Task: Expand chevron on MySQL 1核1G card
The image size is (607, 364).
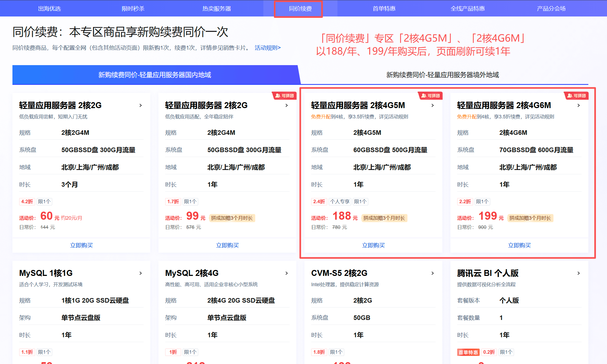Action: coord(141,273)
